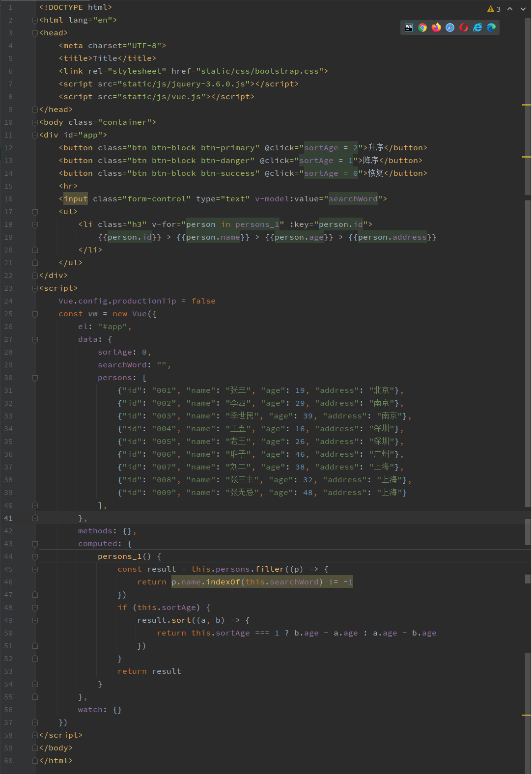Click searchWord inside the v-model attribute
The height and width of the screenshot is (774, 532).
point(353,199)
